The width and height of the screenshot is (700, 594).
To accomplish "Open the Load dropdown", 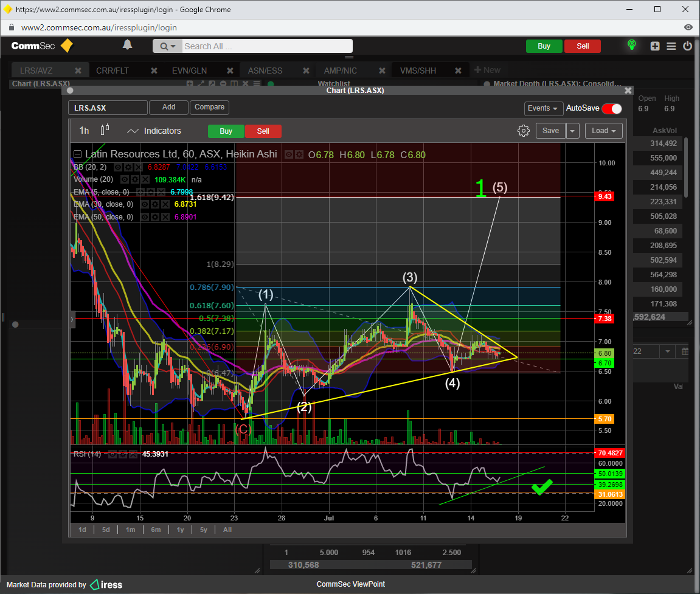I will tap(604, 131).
